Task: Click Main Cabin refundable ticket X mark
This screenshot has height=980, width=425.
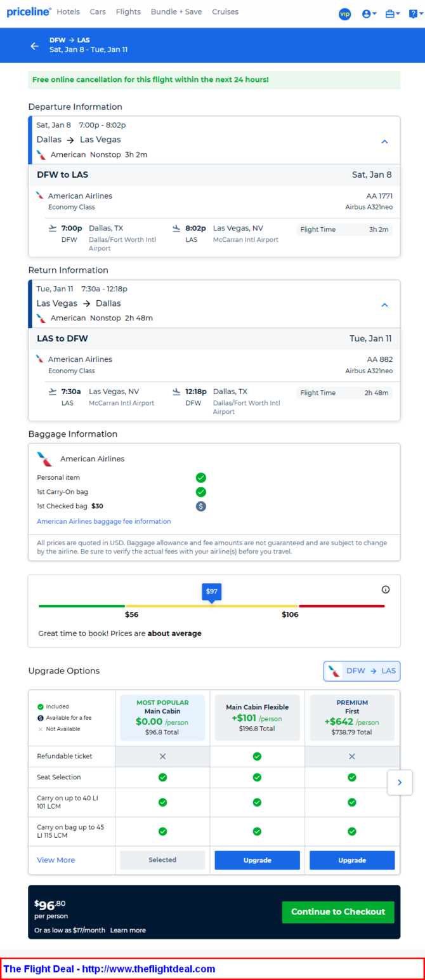Action: (162, 757)
